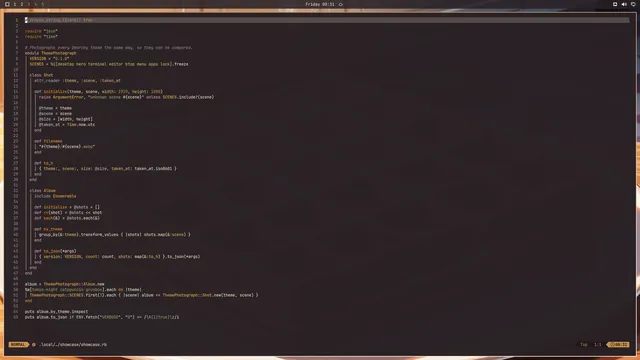Click the @taken_at = Time.now.utc line
640x360 pixels.
[67, 124]
